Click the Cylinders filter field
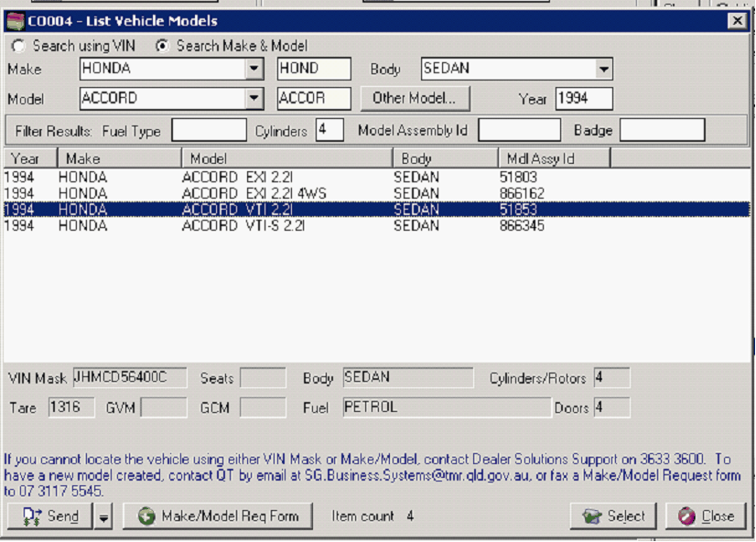The image size is (756, 542). [329, 130]
